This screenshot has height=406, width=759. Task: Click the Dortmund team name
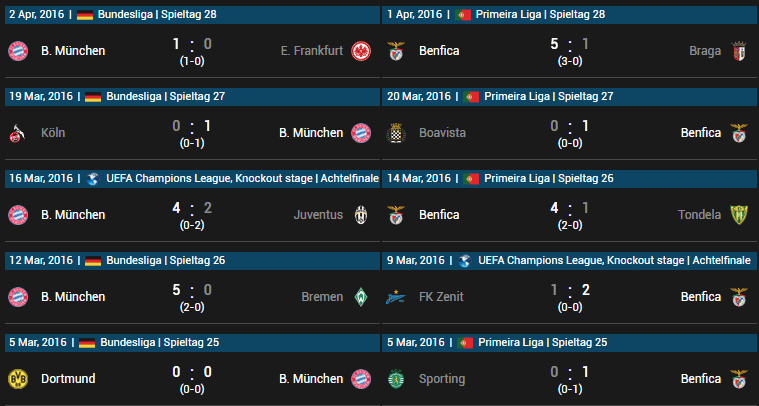click(68, 379)
